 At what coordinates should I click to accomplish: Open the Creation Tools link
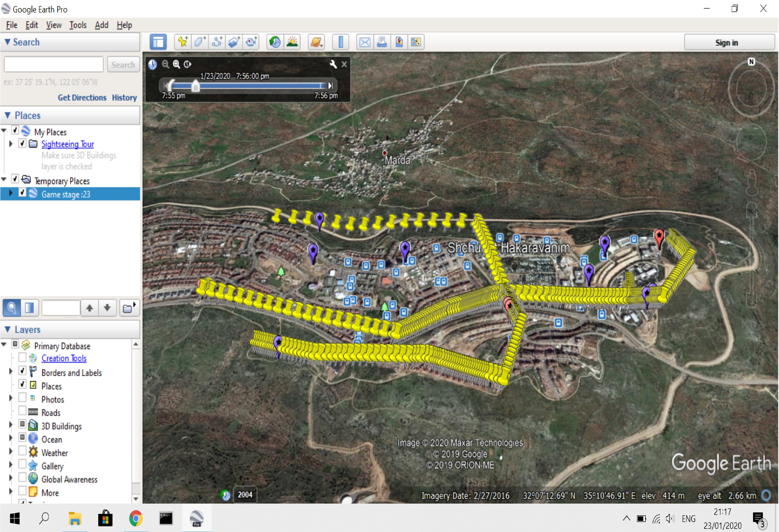coord(64,358)
